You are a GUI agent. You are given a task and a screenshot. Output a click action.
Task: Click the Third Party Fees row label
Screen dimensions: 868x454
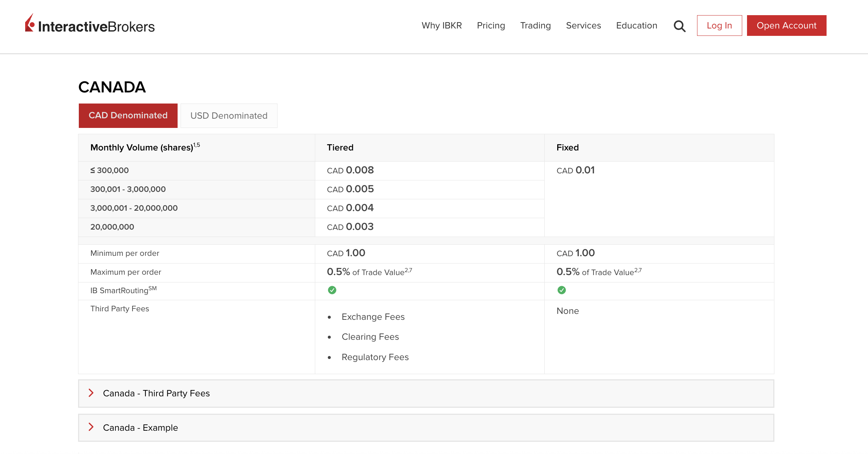click(x=120, y=309)
